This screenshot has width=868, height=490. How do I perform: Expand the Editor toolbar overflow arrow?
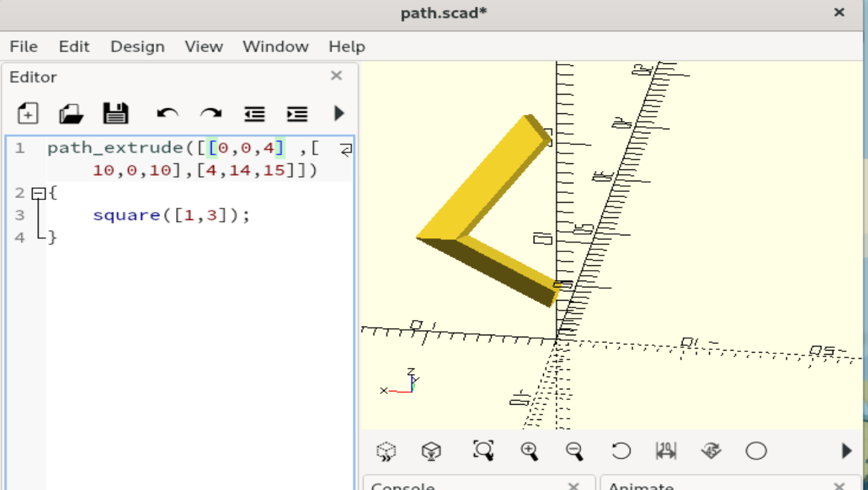pos(339,113)
